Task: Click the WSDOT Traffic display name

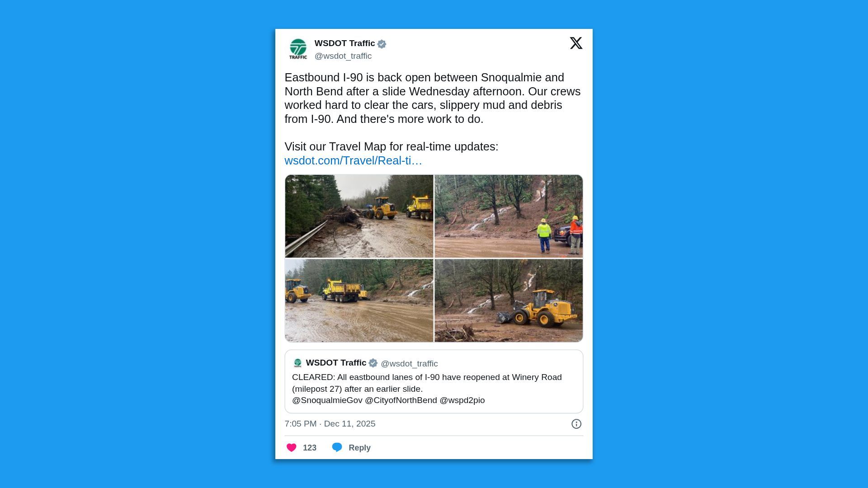Action: tap(345, 43)
